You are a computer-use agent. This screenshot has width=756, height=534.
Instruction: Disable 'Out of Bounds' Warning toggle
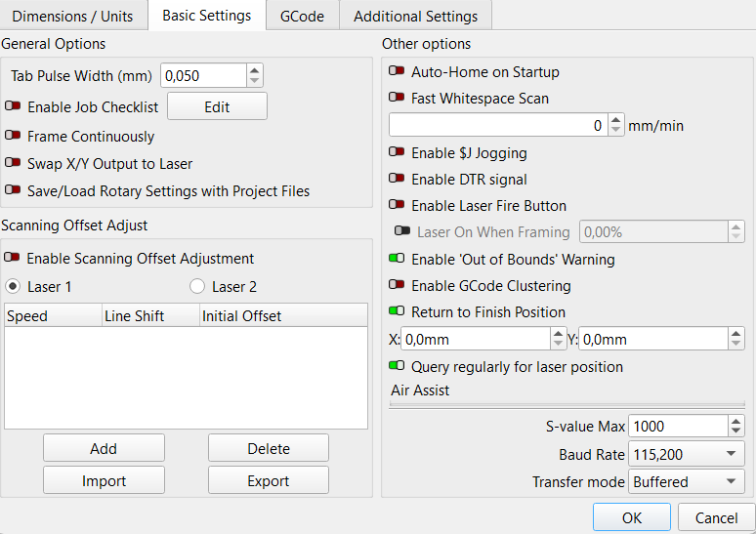coord(398,260)
